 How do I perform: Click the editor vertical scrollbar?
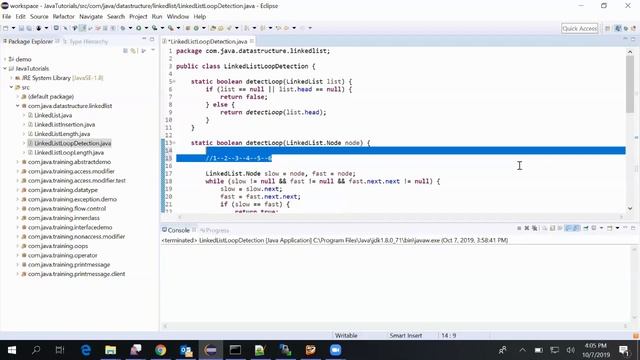(x=630, y=84)
